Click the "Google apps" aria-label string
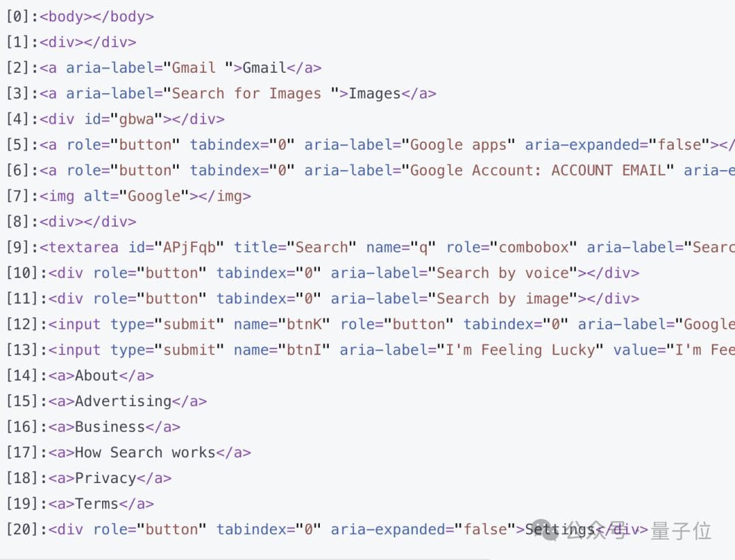This screenshot has width=735, height=560. [458, 145]
